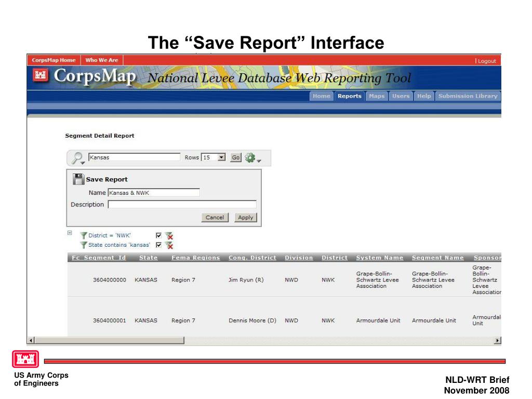Sort by Fc Segment Id column header
Screen dimensions: 532x399
(x=99, y=258)
